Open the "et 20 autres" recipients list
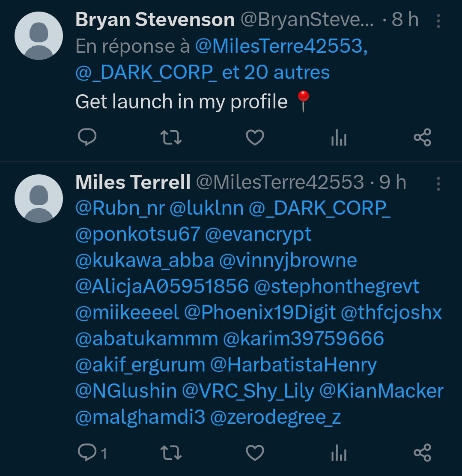 [x=276, y=72]
